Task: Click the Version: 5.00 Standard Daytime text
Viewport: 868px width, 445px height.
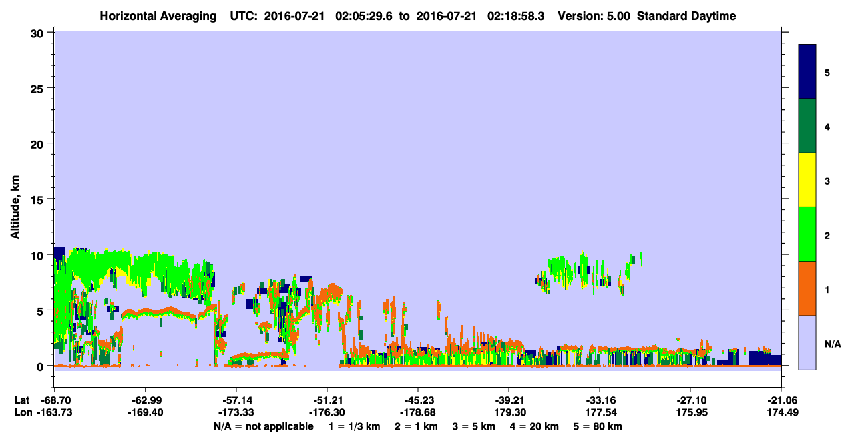Action: pos(646,16)
